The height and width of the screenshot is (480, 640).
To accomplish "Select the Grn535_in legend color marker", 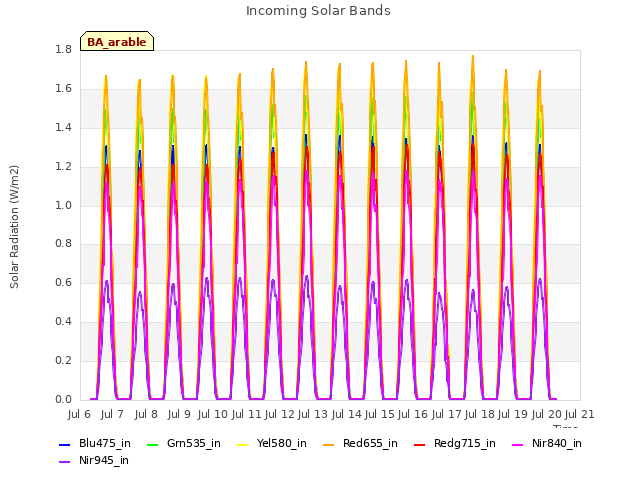I will tap(152, 444).
